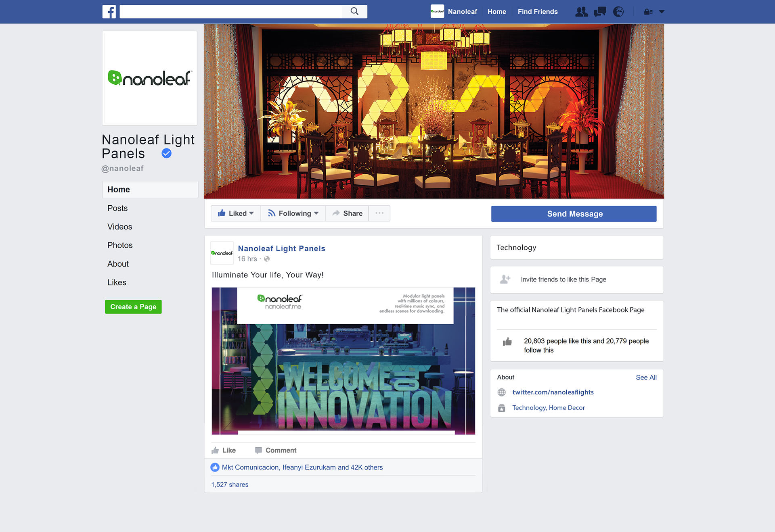Click inside the Facebook search field
Viewport: 775px width, 532px height.
pos(230,12)
